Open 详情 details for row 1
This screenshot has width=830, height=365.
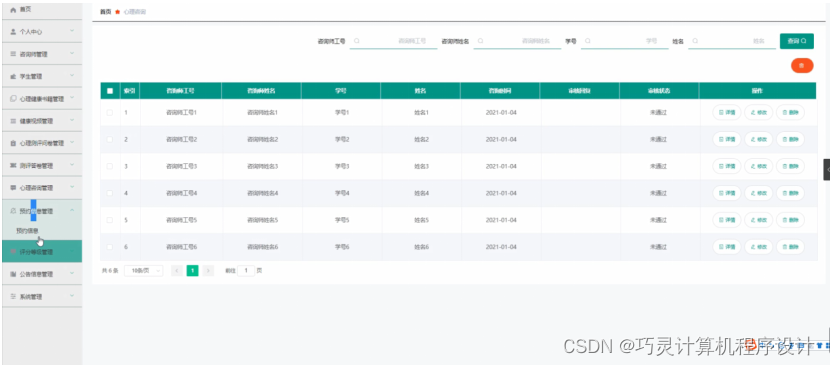pyautogui.click(x=727, y=113)
